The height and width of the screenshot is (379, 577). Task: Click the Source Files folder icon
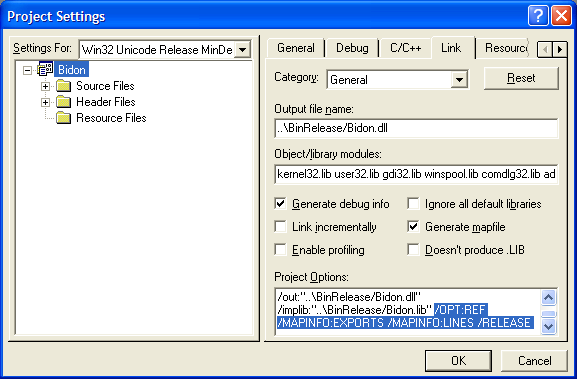coord(63,86)
